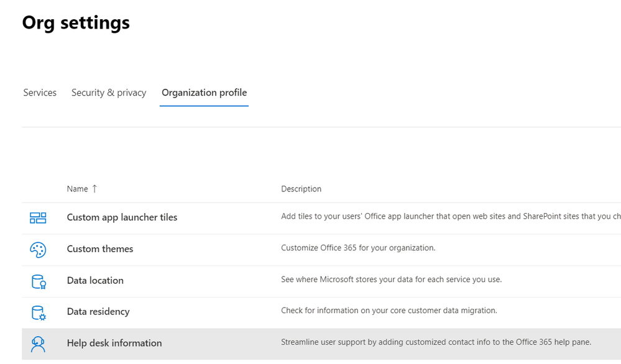Click the Data residency database gear icon
The height and width of the screenshot is (364, 621).
[x=38, y=312]
